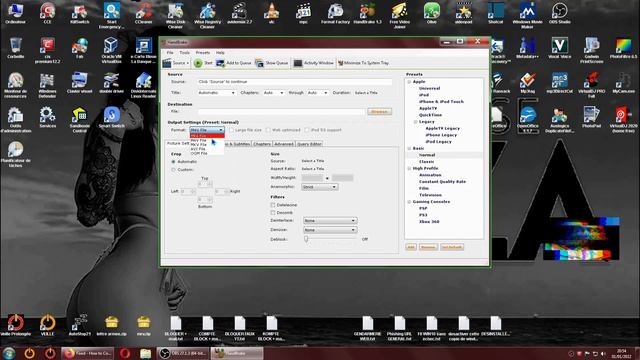Select the Custom crop radio button

pyautogui.click(x=173, y=169)
